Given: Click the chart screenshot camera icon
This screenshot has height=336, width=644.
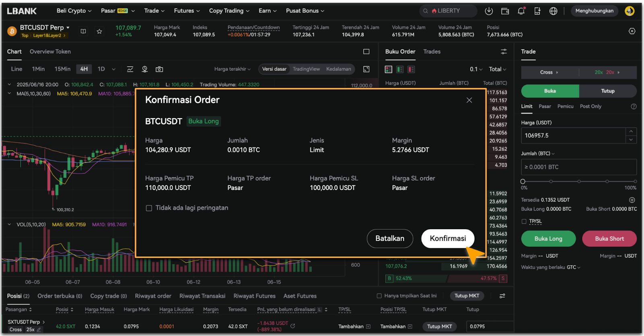Looking at the screenshot, I should (x=159, y=69).
